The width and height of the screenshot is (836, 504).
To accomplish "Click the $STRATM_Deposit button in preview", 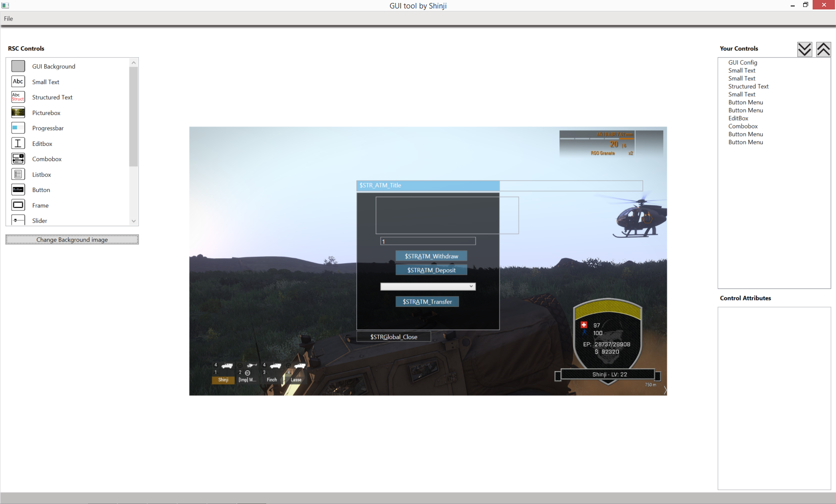I will [x=431, y=270].
